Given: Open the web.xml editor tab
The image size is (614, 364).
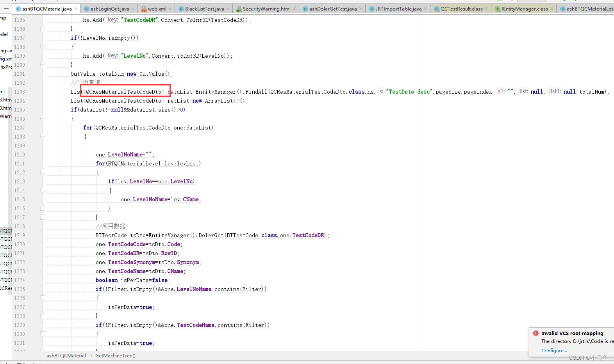Looking at the screenshot, I should (x=157, y=9).
